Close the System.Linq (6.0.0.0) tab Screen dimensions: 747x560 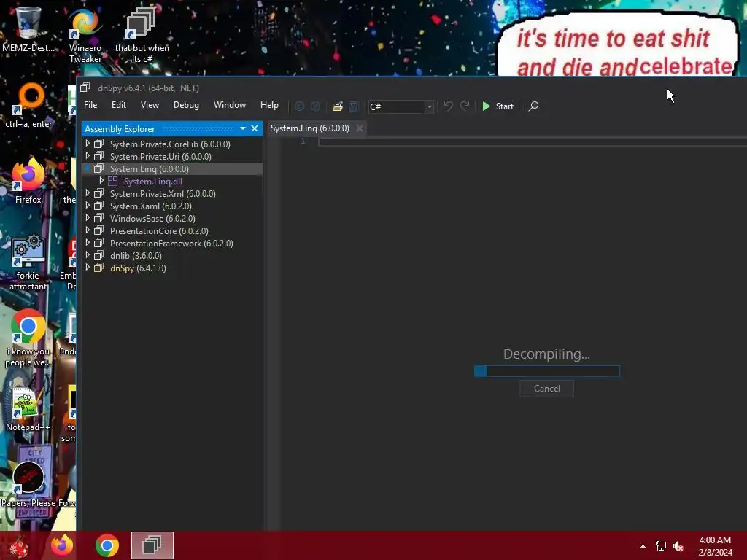360,128
